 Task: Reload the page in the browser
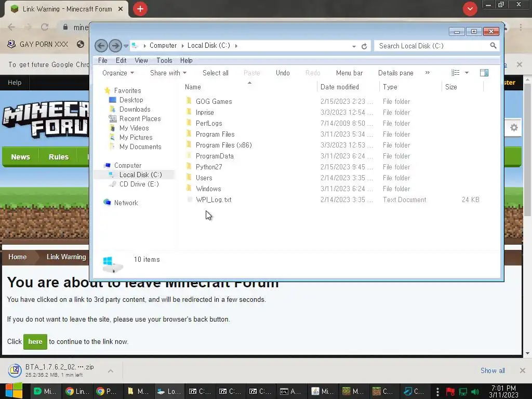(45, 27)
